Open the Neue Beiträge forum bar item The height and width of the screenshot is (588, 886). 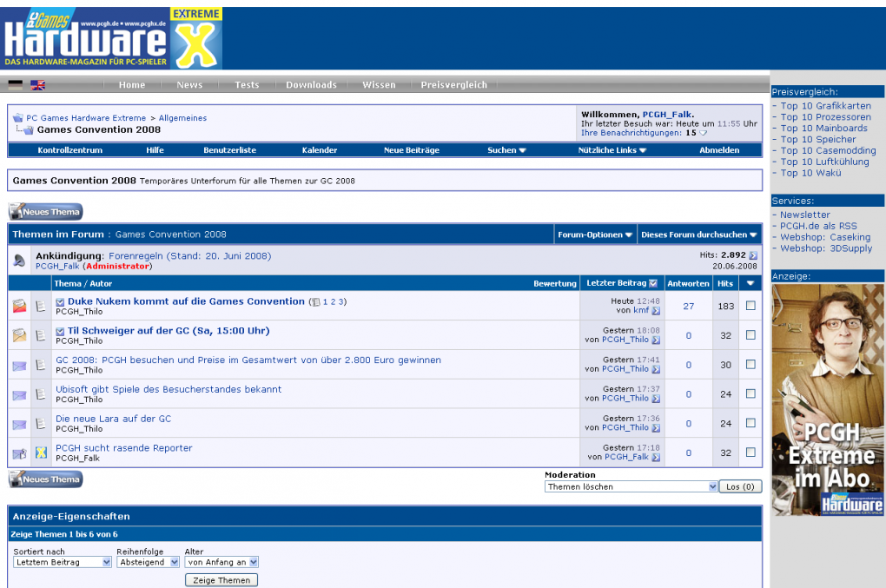tap(412, 150)
